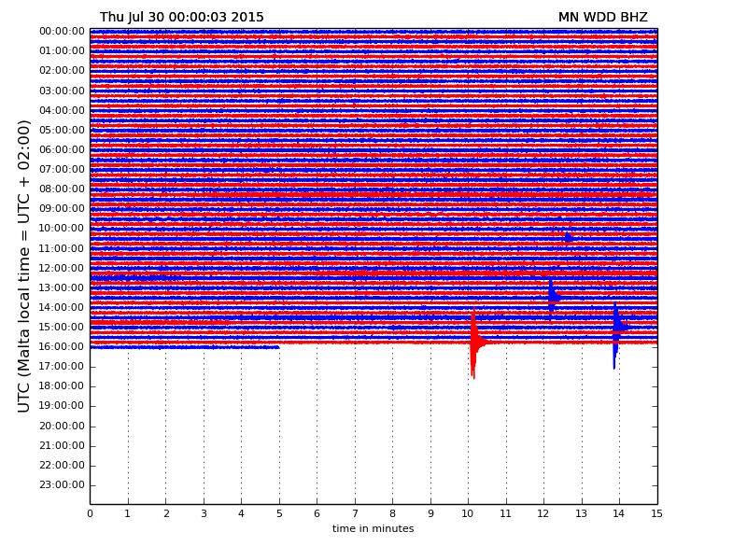Screen dimensions: 747x560
Task: Click the x-axis tick label 7
Action: pyautogui.click(x=355, y=513)
